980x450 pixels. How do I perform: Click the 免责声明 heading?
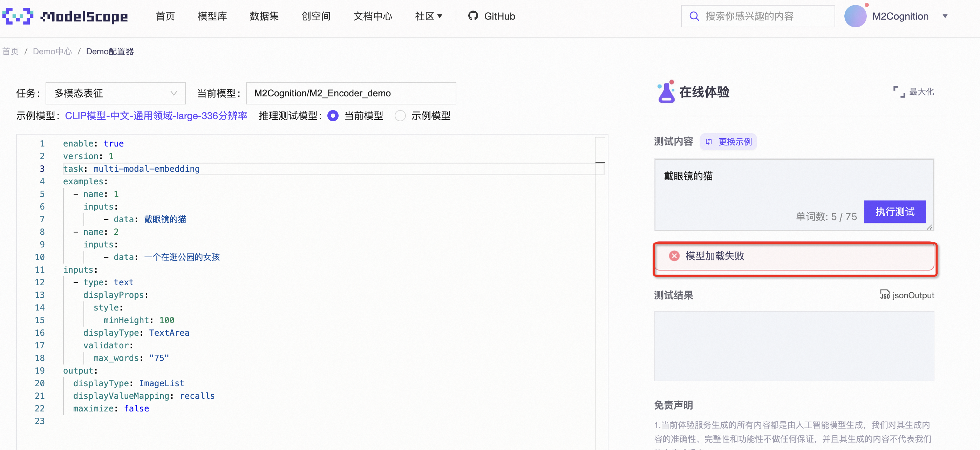coord(673,405)
